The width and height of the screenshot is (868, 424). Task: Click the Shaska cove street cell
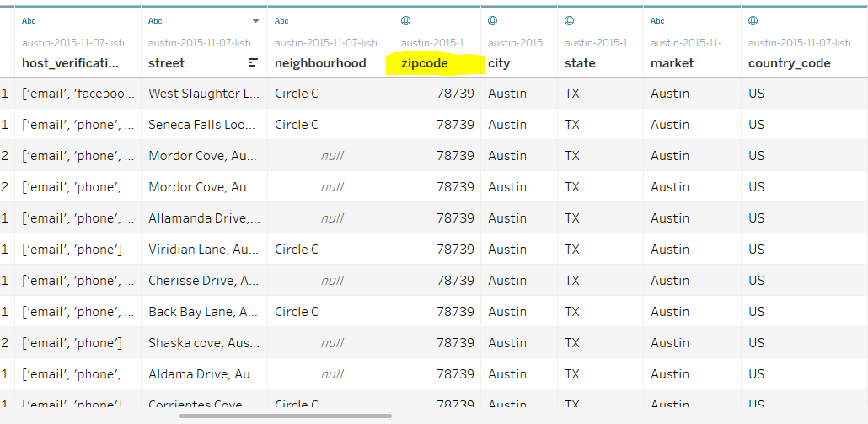point(203,343)
